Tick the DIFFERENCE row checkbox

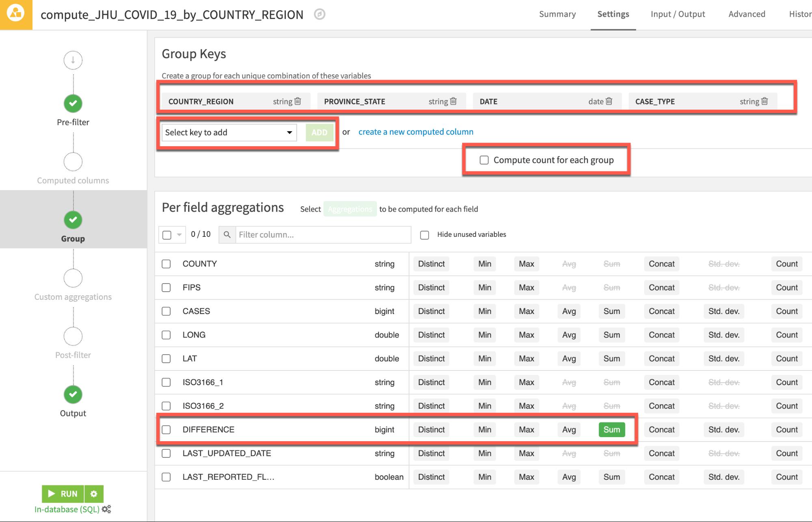pyautogui.click(x=166, y=429)
